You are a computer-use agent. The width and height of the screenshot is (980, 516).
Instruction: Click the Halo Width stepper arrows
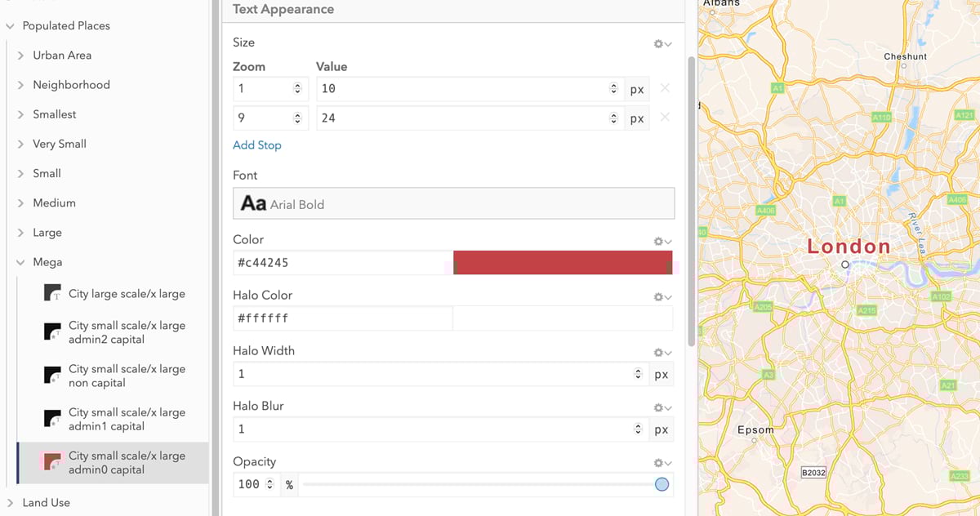point(638,374)
